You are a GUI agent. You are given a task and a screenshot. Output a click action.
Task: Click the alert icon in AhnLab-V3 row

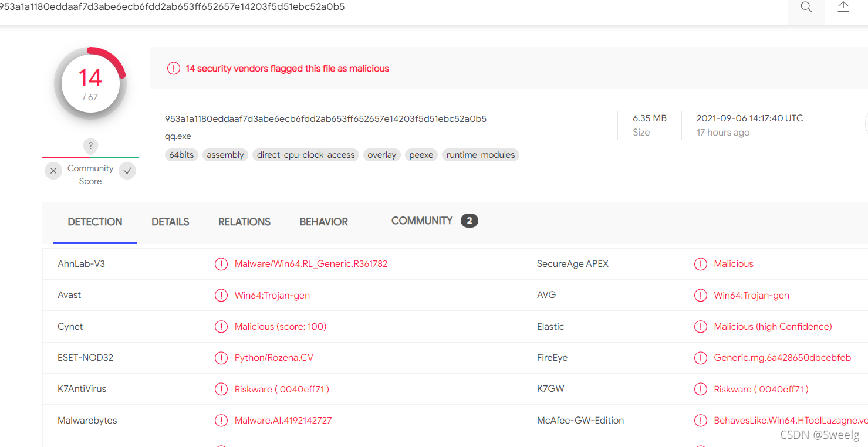pos(221,264)
